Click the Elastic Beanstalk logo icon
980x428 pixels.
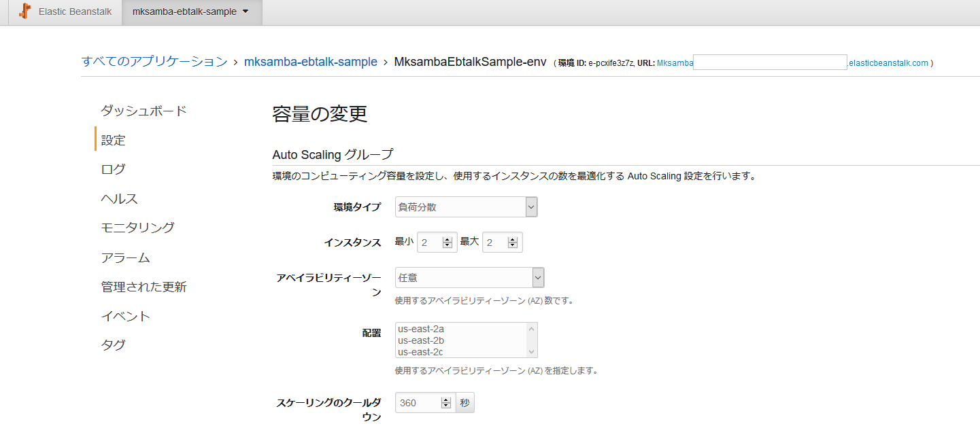[25, 12]
